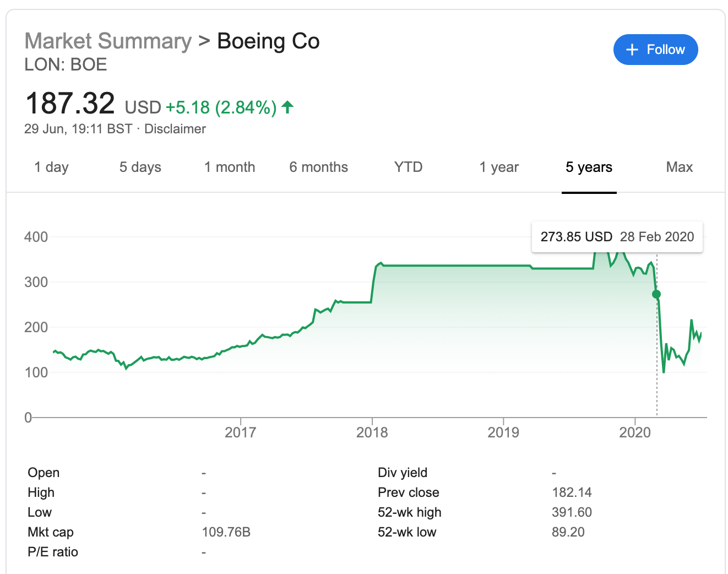Screen dimensions: 728x574
Task: Click the green up arrow icon
Action: [x=287, y=107]
